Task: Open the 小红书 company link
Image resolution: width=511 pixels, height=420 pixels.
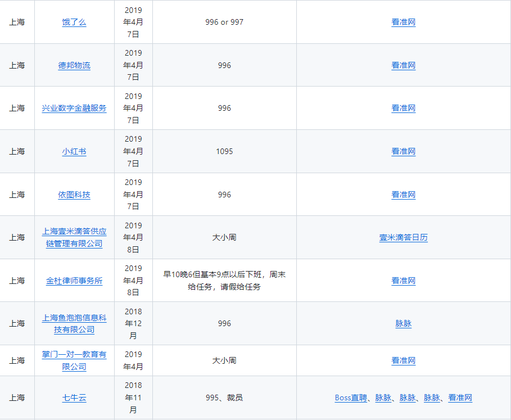Action: pos(74,151)
